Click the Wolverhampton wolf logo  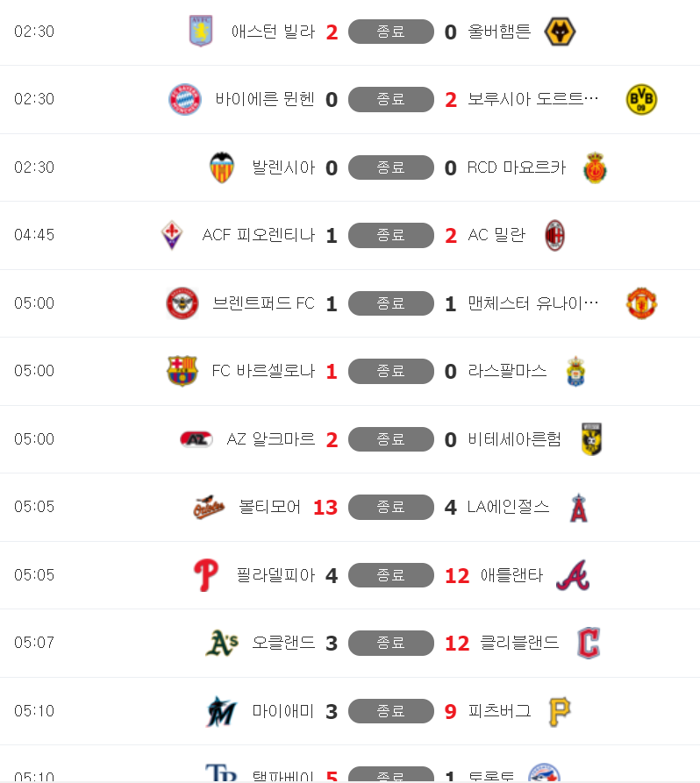560,32
